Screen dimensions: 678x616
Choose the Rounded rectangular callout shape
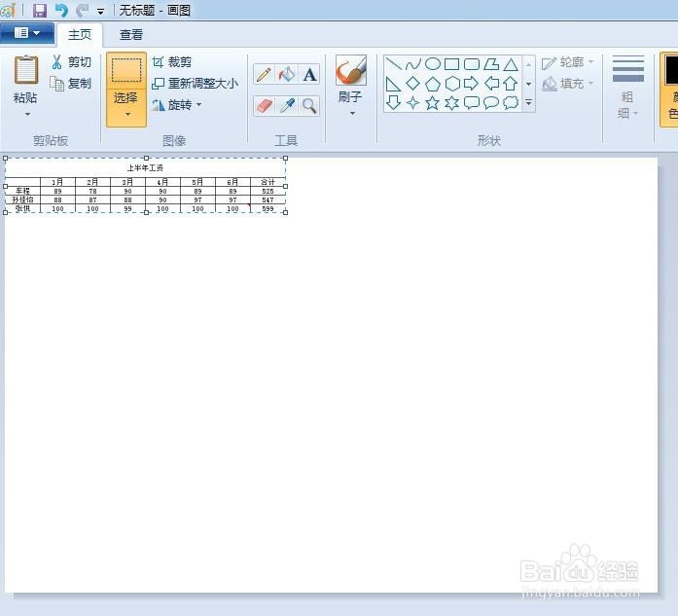coord(472,102)
